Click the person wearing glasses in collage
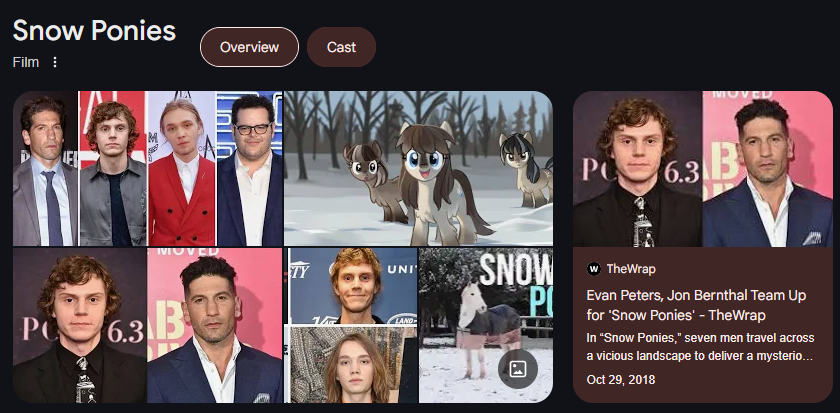Viewport: 840px width, 413px height. click(250, 168)
